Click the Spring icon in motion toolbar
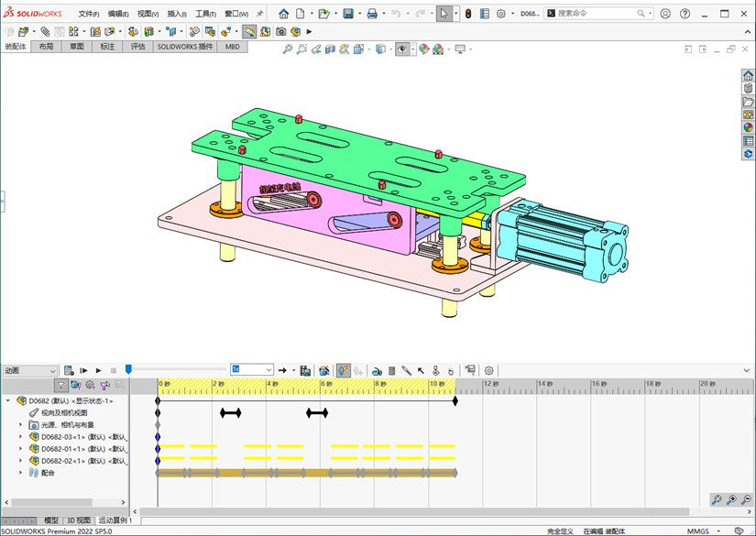The width and height of the screenshot is (756, 536). (x=391, y=371)
